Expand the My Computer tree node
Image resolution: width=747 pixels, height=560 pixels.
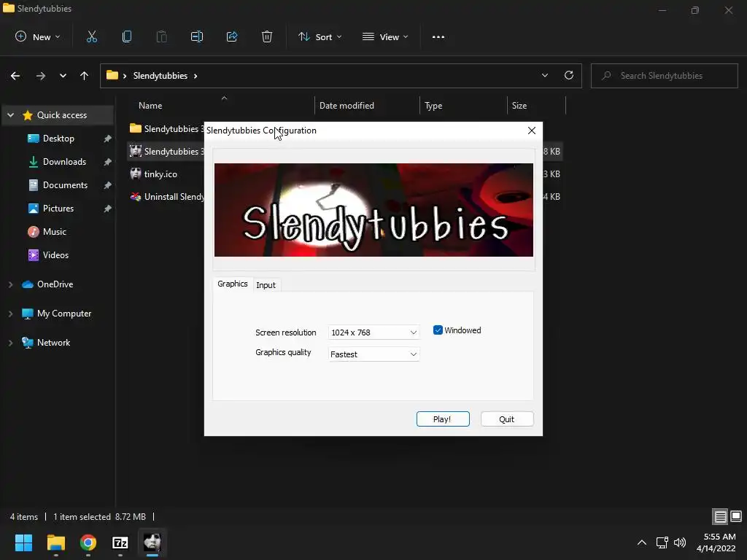pyautogui.click(x=10, y=314)
